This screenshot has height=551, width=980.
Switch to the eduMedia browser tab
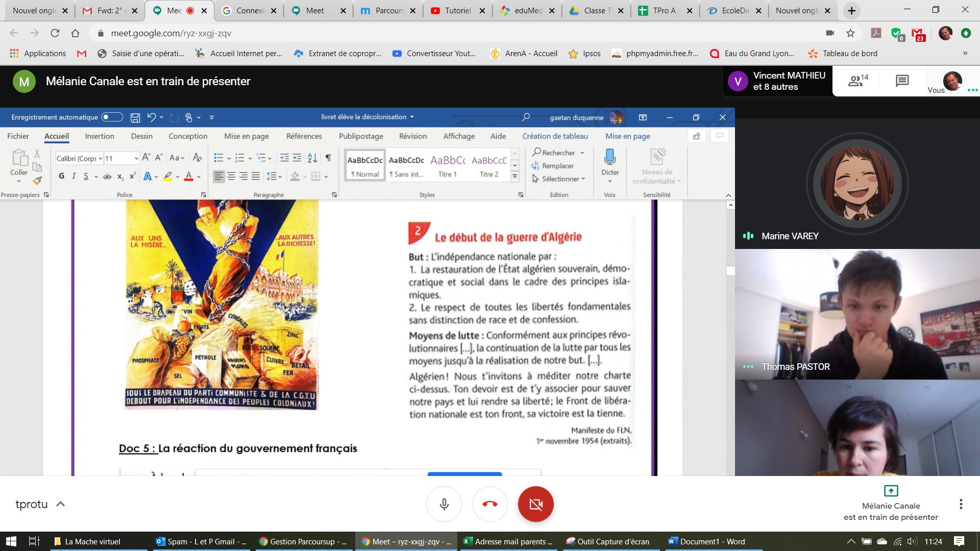tap(527, 10)
